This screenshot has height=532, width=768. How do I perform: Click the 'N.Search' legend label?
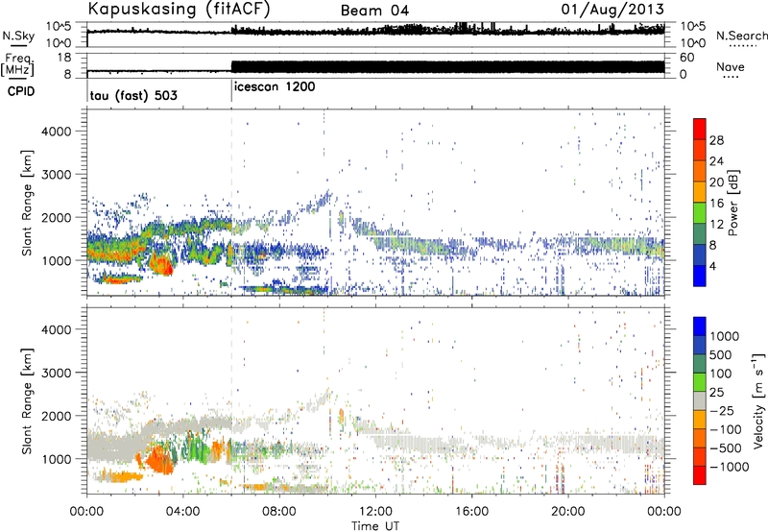(741, 36)
